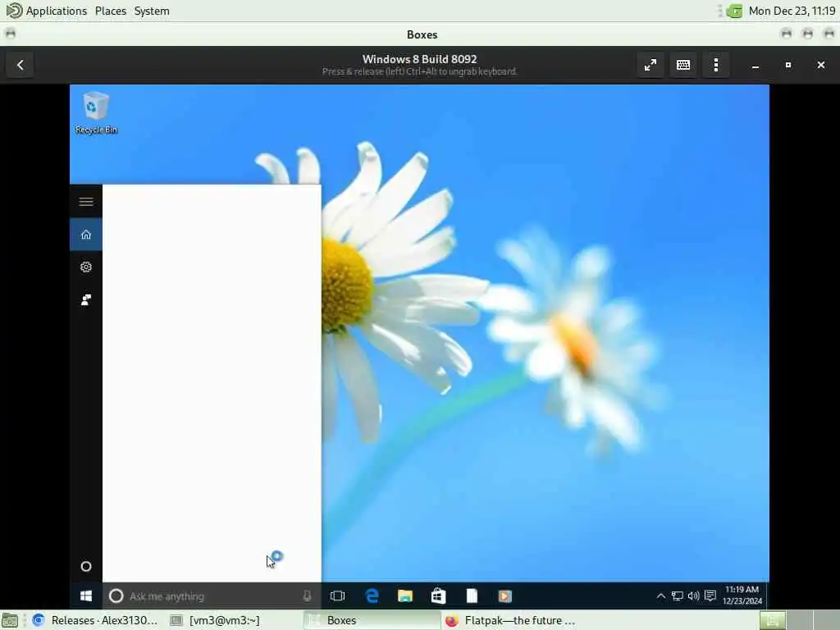Open the Boxes three-dot menu
Screen dimensions: 840x630
pos(716,65)
